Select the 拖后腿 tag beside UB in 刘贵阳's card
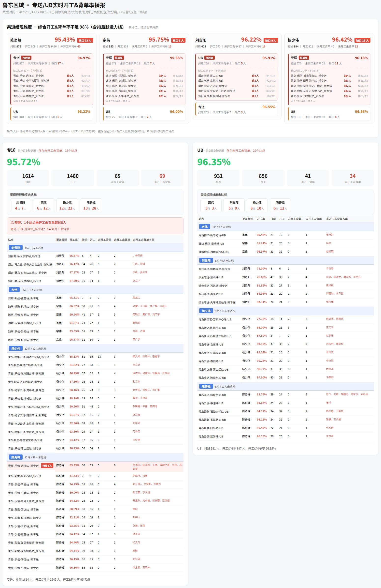This screenshot has height=588, width=381. click(209, 58)
